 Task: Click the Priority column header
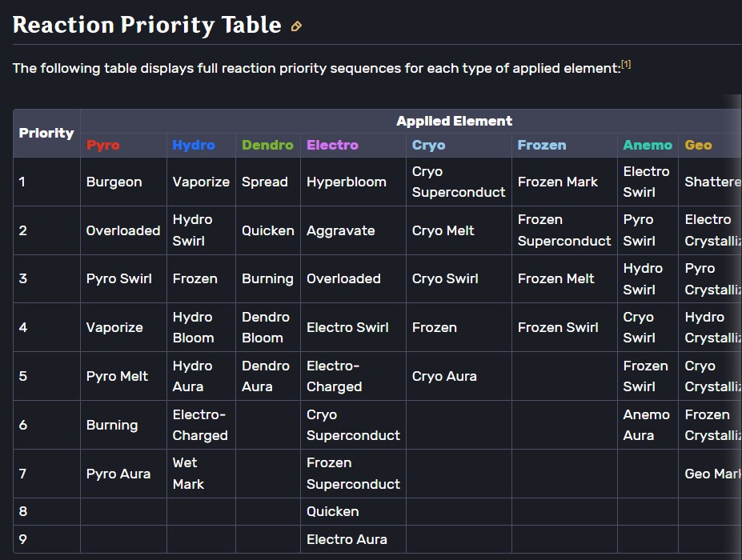click(x=46, y=133)
